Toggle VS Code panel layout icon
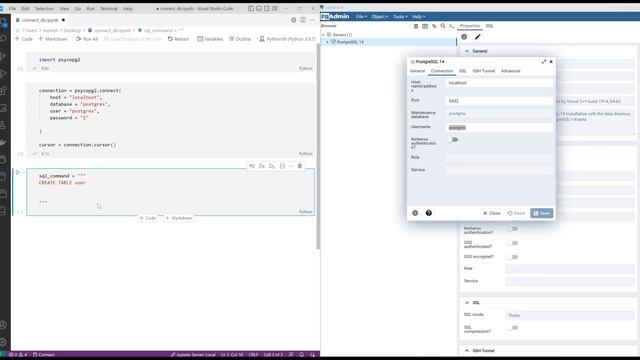640x360 pixels. point(259,8)
